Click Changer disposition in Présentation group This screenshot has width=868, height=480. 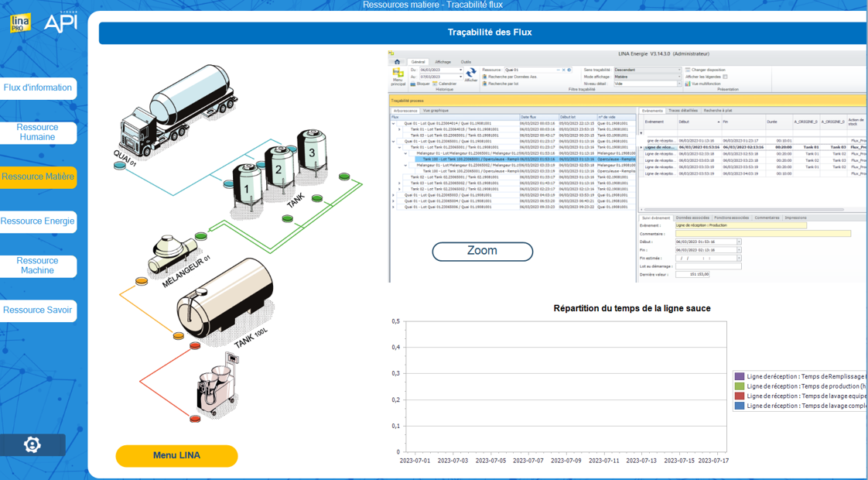[705, 70]
